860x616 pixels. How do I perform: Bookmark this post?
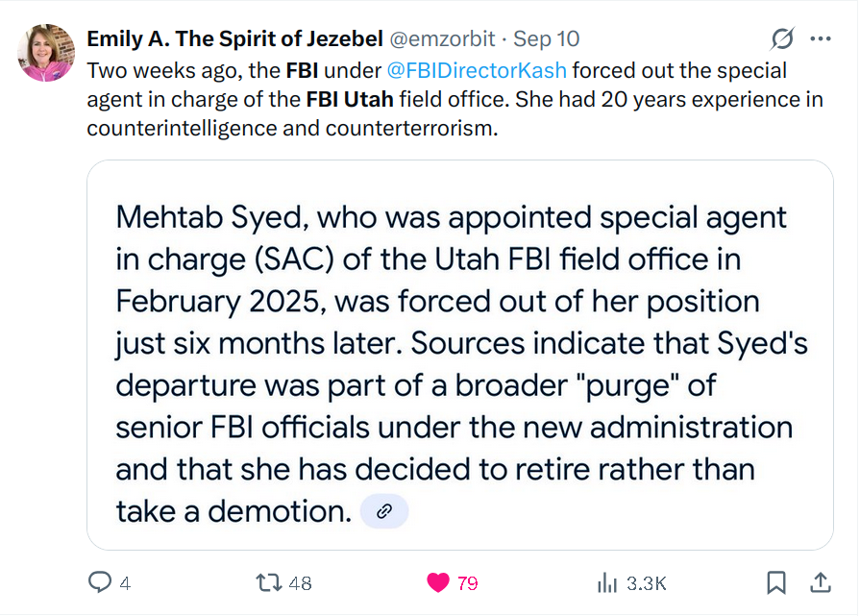pyautogui.click(x=776, y=582)
